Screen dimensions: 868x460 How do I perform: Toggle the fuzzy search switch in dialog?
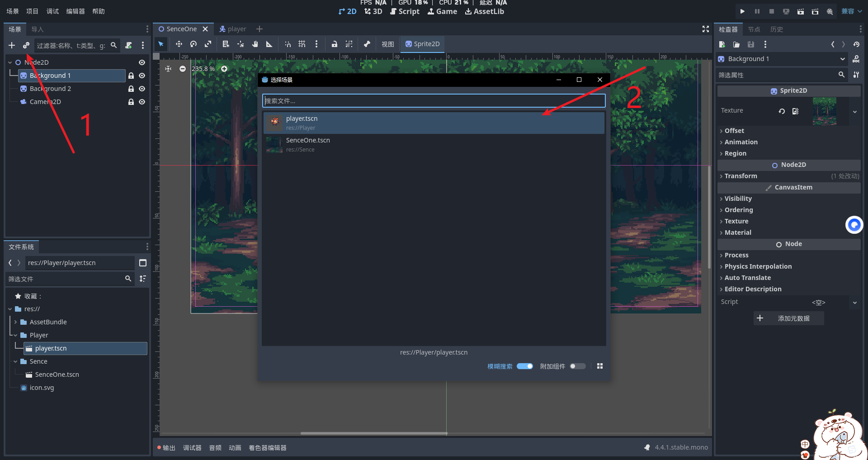(524, 366)
